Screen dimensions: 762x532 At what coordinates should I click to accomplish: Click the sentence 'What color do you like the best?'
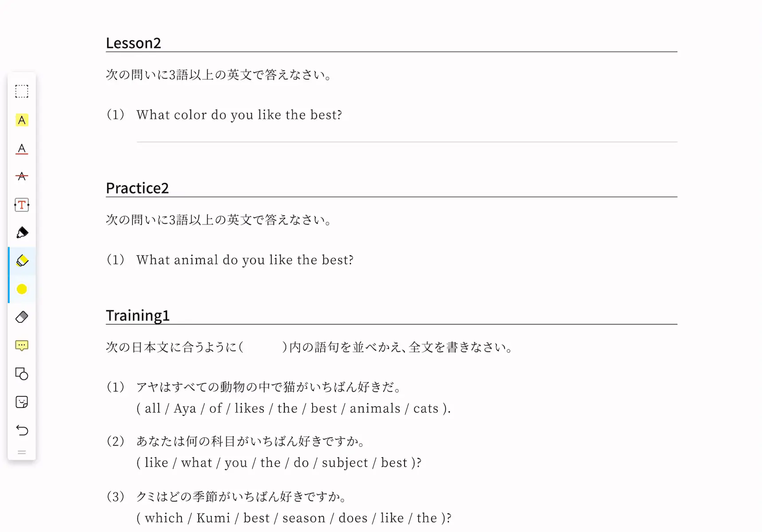[x=239, y=115]
